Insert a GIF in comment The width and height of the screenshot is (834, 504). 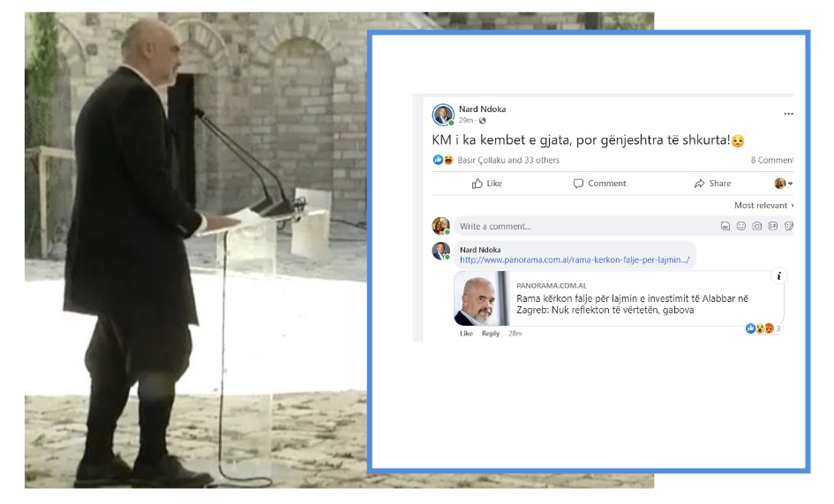pos(773,226)
